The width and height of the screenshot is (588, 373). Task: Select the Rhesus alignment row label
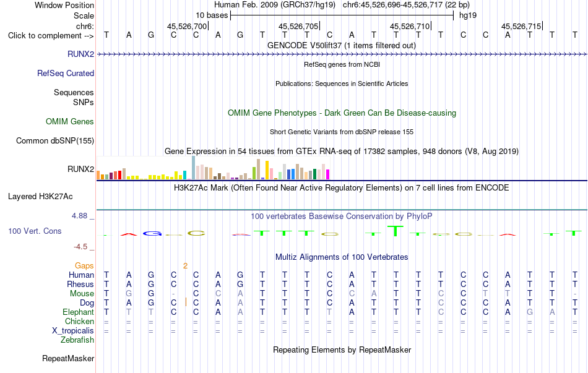coord(80,284)
